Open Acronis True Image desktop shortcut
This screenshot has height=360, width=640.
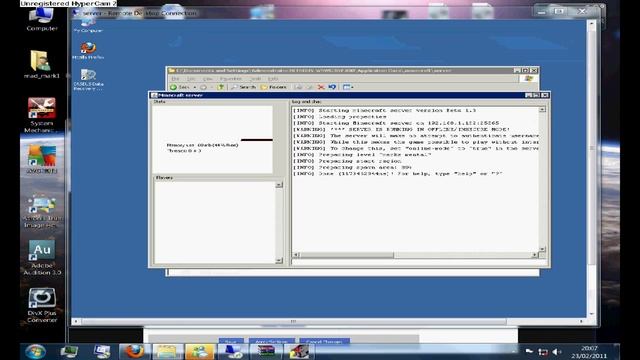pyautogui.click(x=42, y=212)
